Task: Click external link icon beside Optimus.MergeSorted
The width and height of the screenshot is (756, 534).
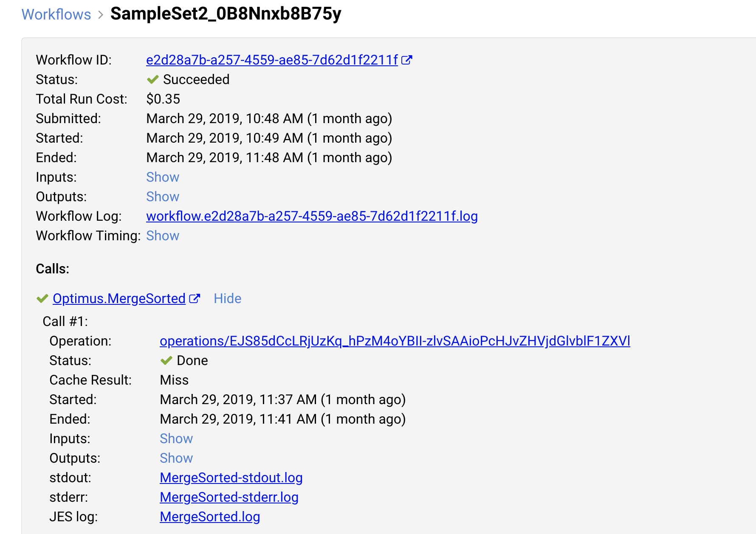Action: 195,298
